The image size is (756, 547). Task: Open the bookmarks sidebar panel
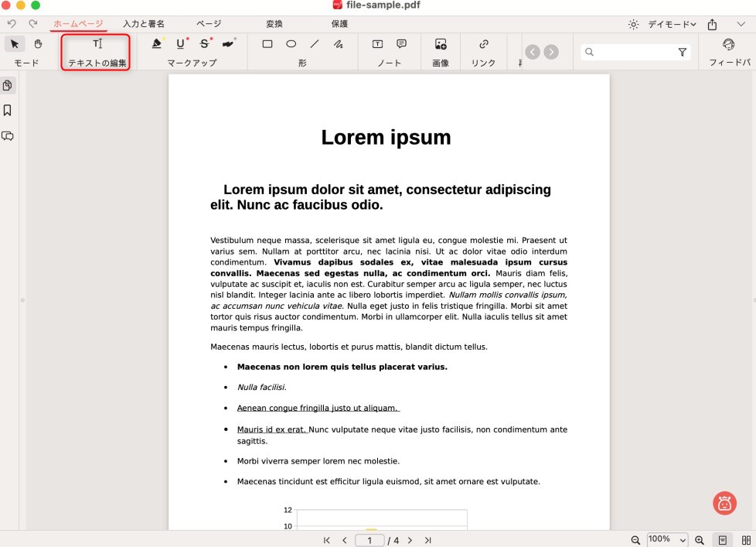(8, 111)
